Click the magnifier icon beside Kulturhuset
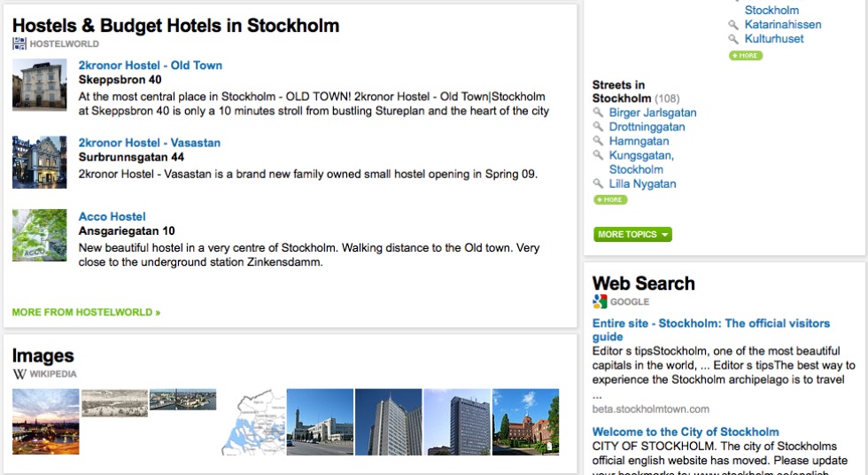This screenshot has width=868, height=475. click(733, 39)
